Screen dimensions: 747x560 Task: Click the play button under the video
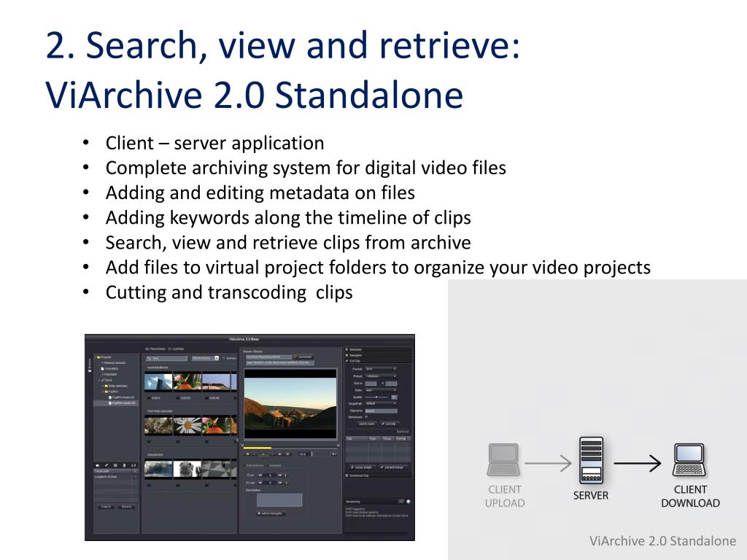click(x=263, y=454)
